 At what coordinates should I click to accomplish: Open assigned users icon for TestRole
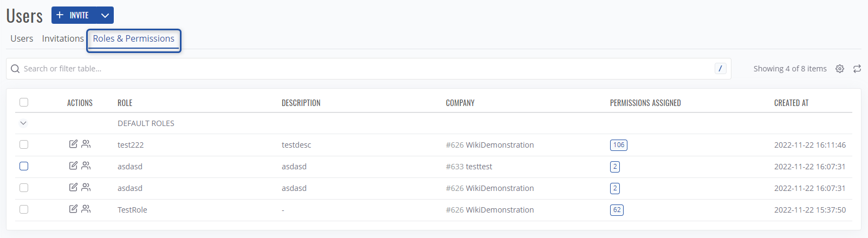[86, 209]
